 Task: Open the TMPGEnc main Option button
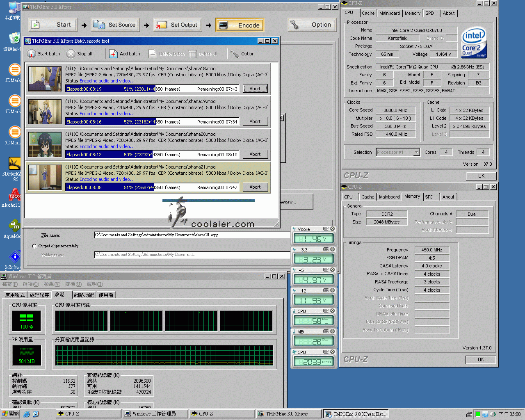312,25
